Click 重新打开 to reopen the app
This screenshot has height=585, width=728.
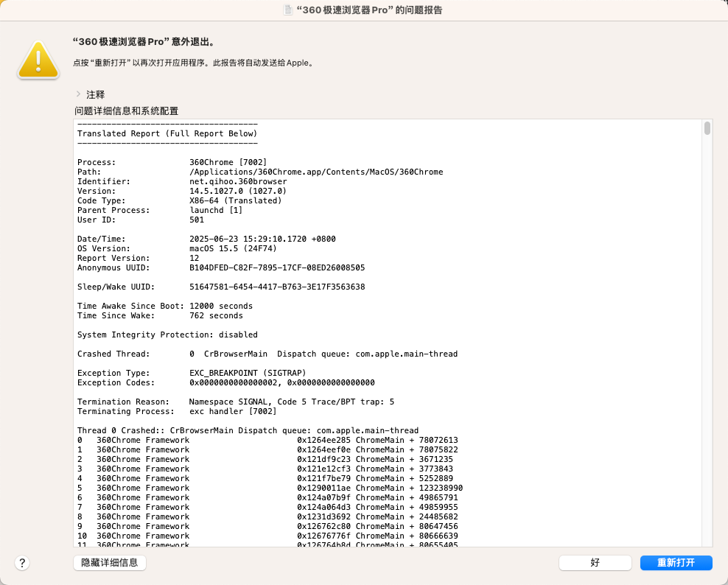point(676,563)
